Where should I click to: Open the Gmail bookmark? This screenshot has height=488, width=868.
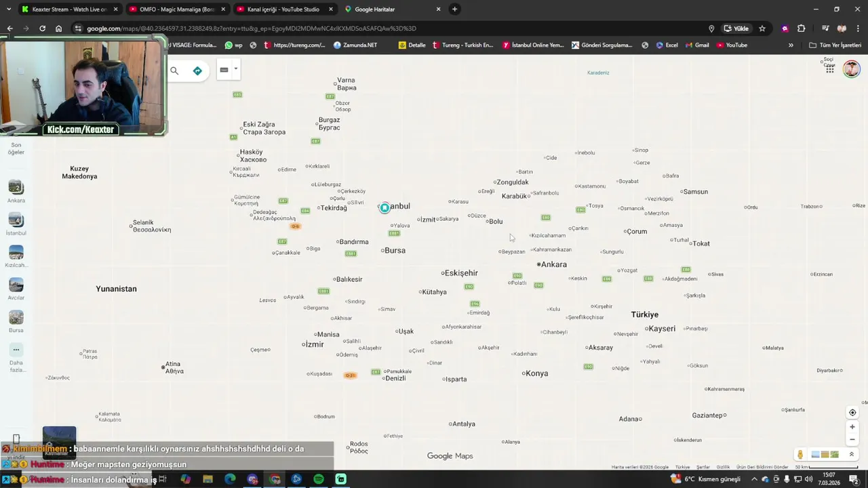[696, 45]
